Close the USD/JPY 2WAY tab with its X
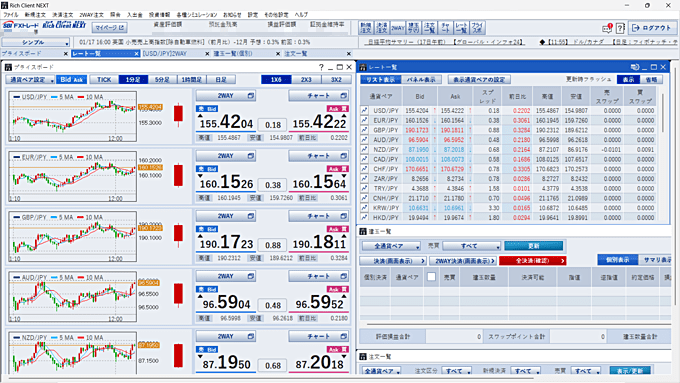Image resolution: width=680 pixels, height=383 pixels. (x=207, y=54)
